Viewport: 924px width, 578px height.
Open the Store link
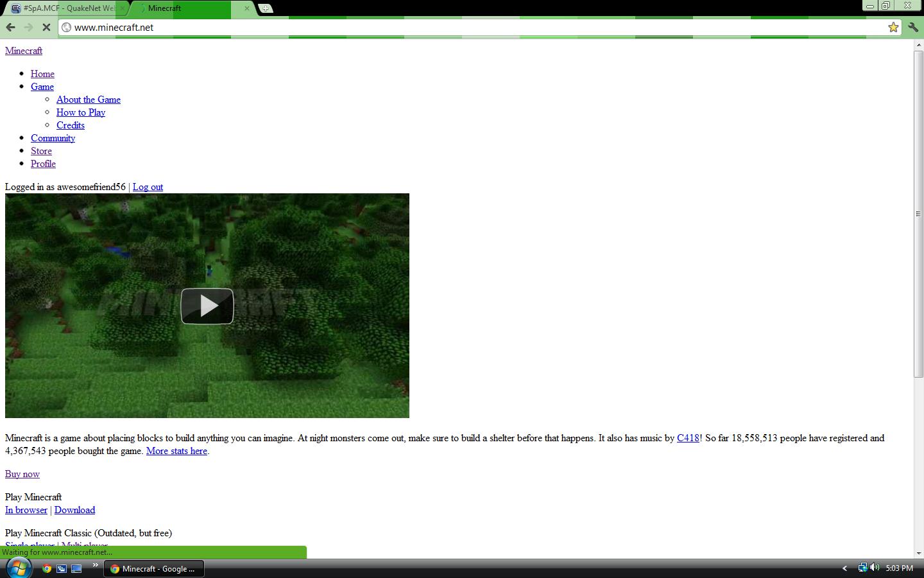41,151
